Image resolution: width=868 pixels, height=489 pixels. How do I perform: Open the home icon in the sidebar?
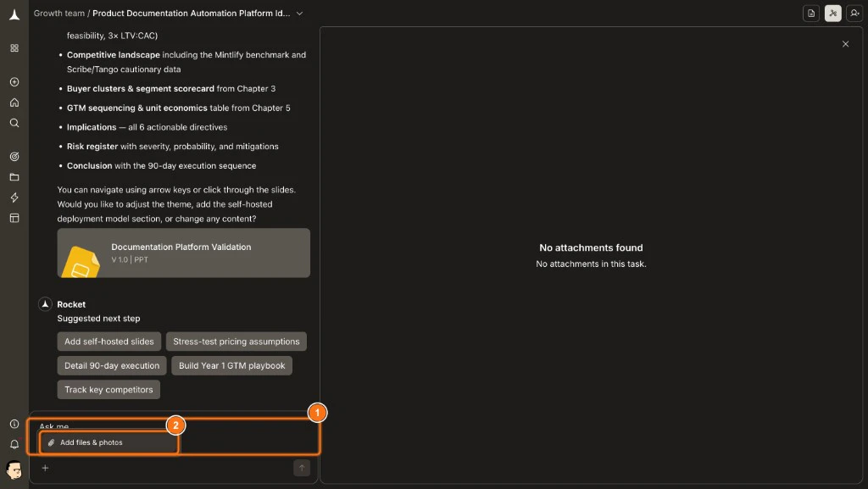(14, 103)
